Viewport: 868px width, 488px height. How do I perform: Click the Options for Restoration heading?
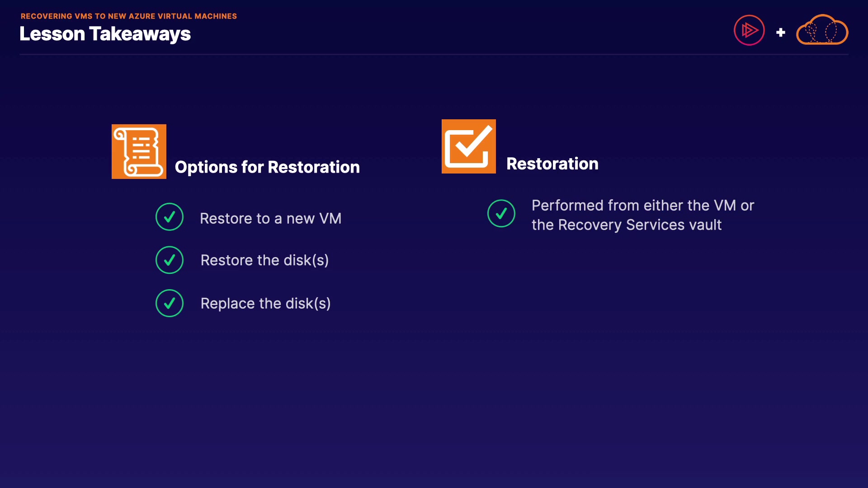[x=267, y=167]
